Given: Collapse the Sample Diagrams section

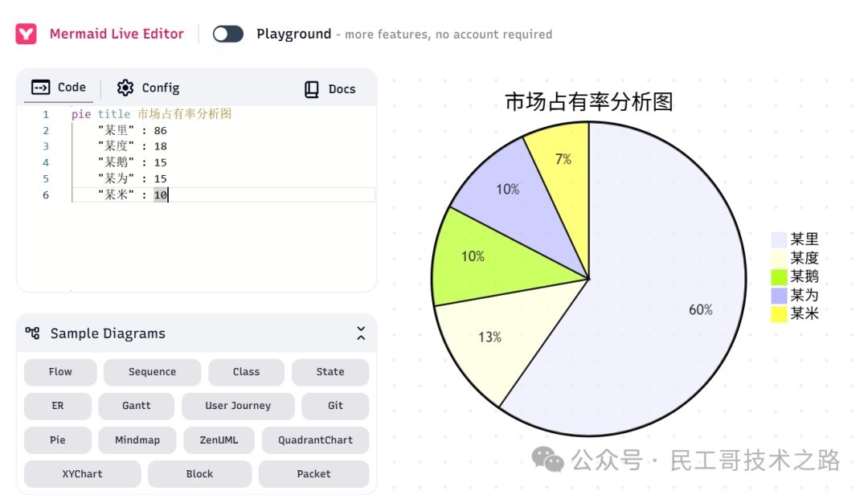Looking at the screenshot, I should point(361,333).
